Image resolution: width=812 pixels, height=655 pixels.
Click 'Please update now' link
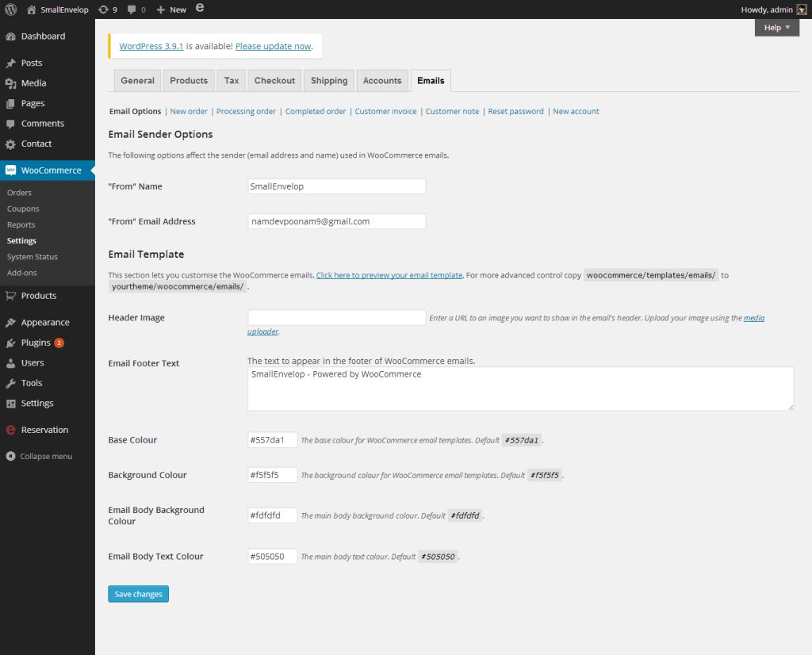coord(273,46)
